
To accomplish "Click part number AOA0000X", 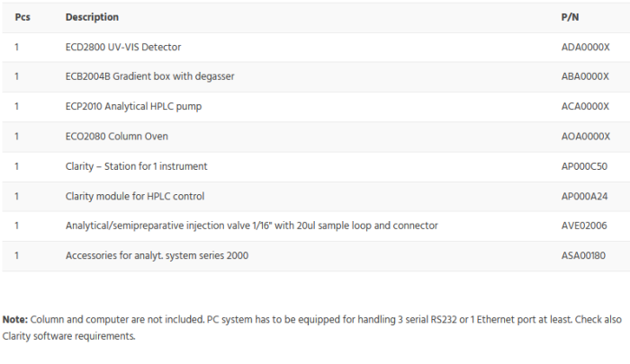I will (x=585, y=137).
